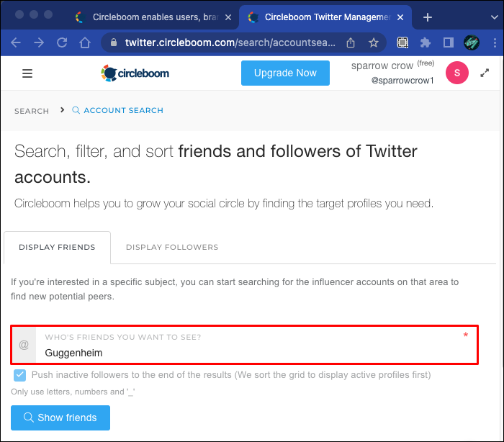Expand the tab search chevron

(x=495, y=17)
